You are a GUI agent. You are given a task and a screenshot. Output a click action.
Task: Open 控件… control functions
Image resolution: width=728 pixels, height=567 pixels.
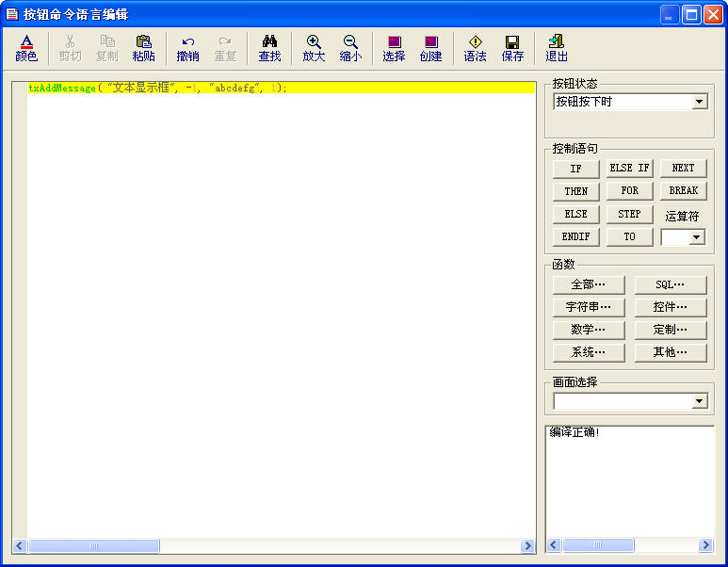click(671, 307)
